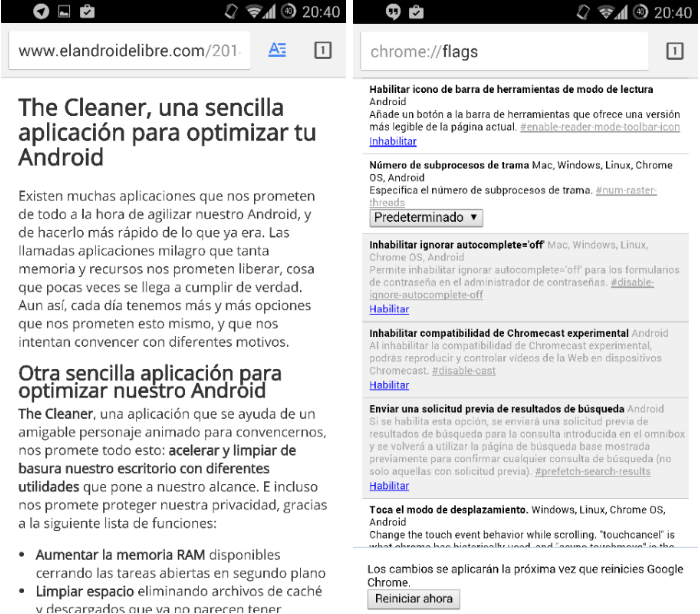Click Inhabilitar under reader mode toolbar icon flag
The image size is (700, 614).
point(392,142)
